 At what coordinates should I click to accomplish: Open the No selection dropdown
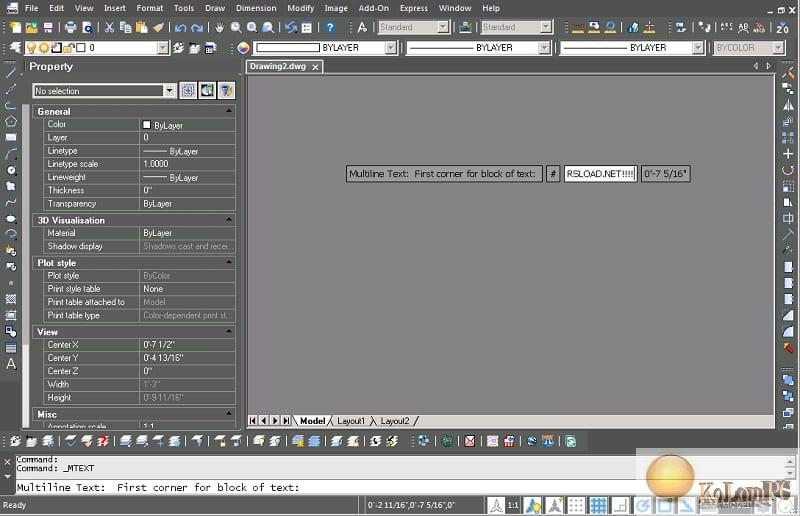[x=169, y=91]
